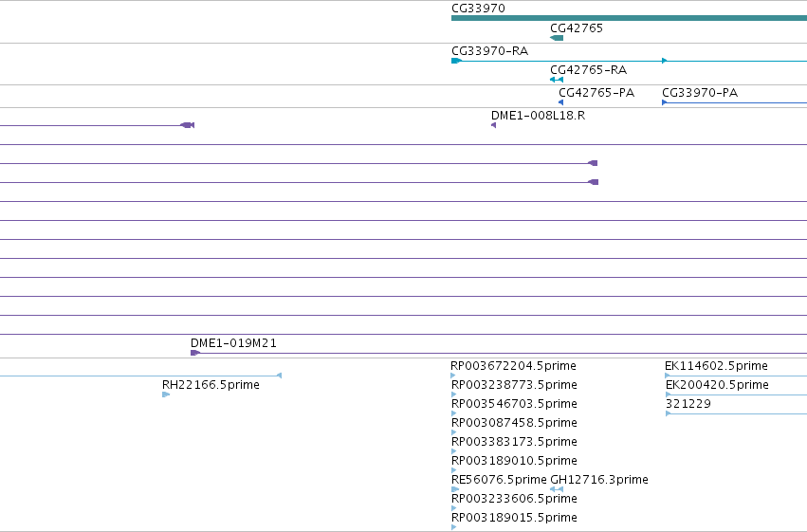
Task: Click the CG42765-RA transcript arrow glyph
Action: pyautogui.click(x=557, y=80)
